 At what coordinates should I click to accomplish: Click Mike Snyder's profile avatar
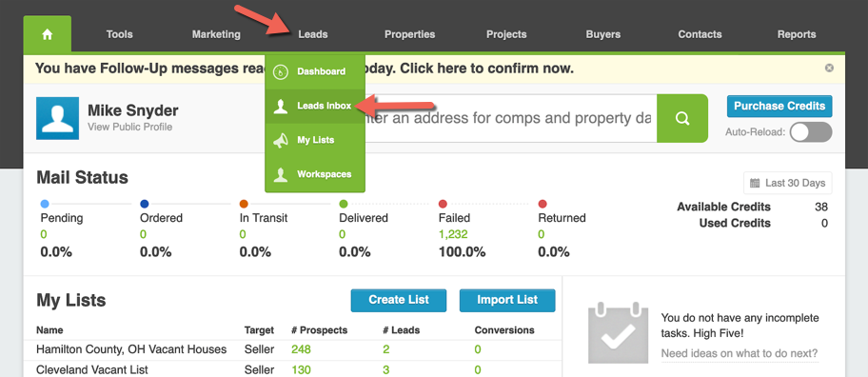click(x=57, y=118)
